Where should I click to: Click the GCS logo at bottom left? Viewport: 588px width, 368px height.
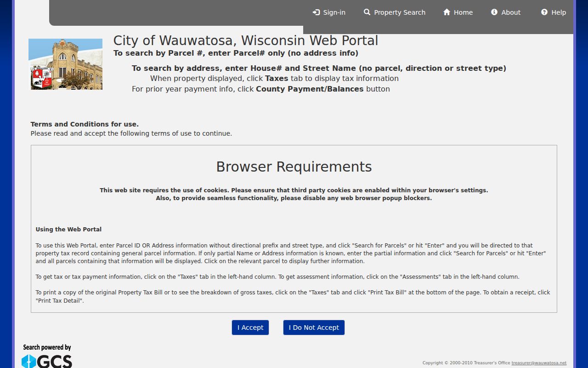[x=47, y=361]
